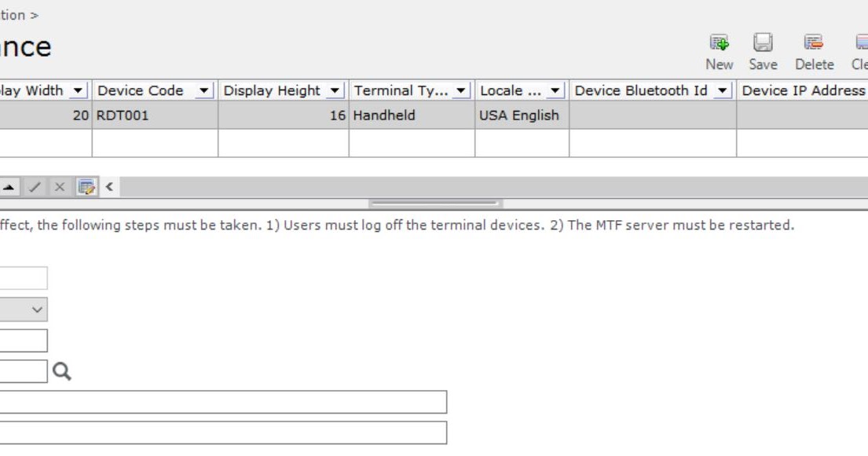Click the New record icon
The width and height of the screenshot is (868, 456).
(720, 43)
